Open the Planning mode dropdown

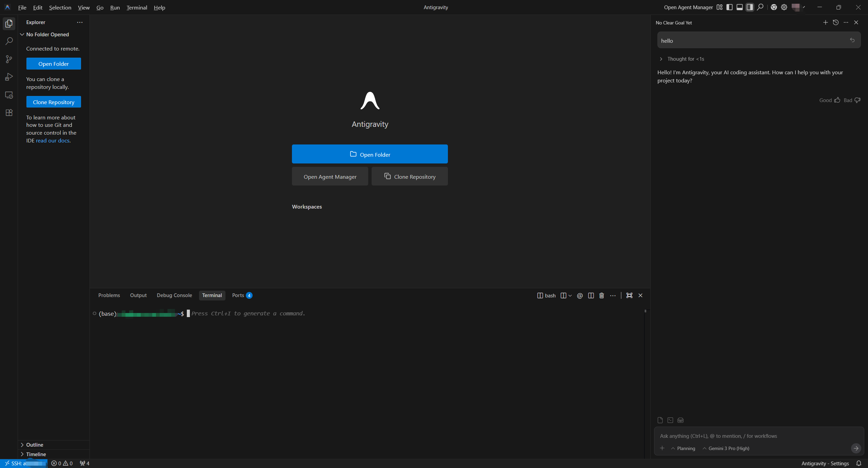point(683,448)
